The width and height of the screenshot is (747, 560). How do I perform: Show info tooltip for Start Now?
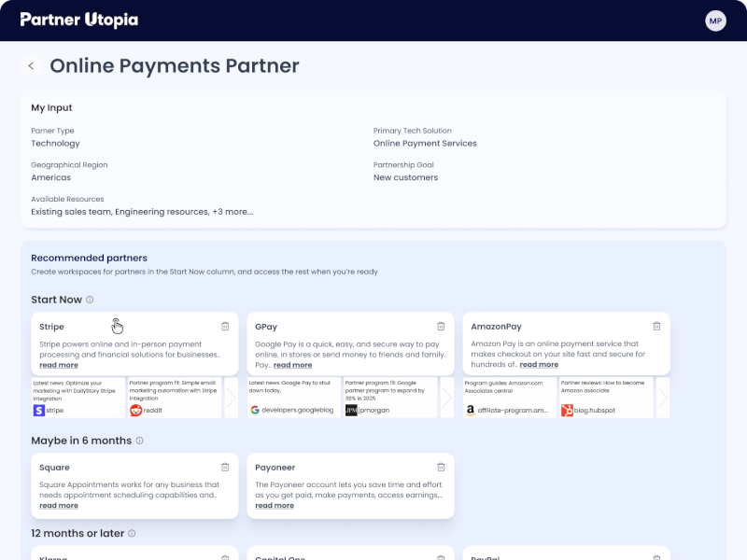(x=90, y=300)
